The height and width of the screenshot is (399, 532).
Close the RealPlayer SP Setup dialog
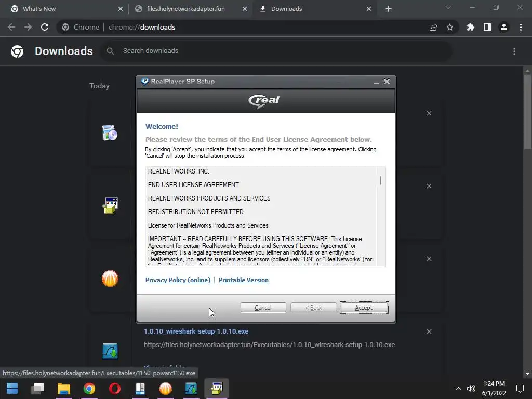[x=387, y=82]
